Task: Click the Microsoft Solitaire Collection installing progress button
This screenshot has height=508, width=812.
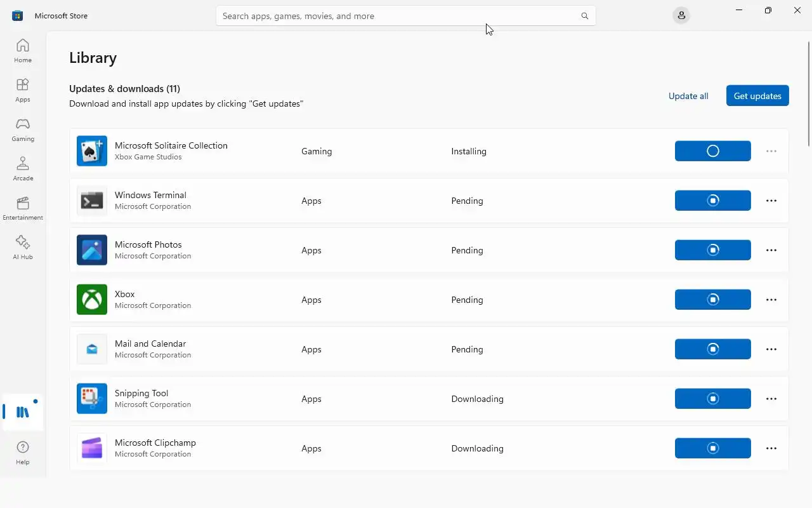Action: [x=712, y=151]
